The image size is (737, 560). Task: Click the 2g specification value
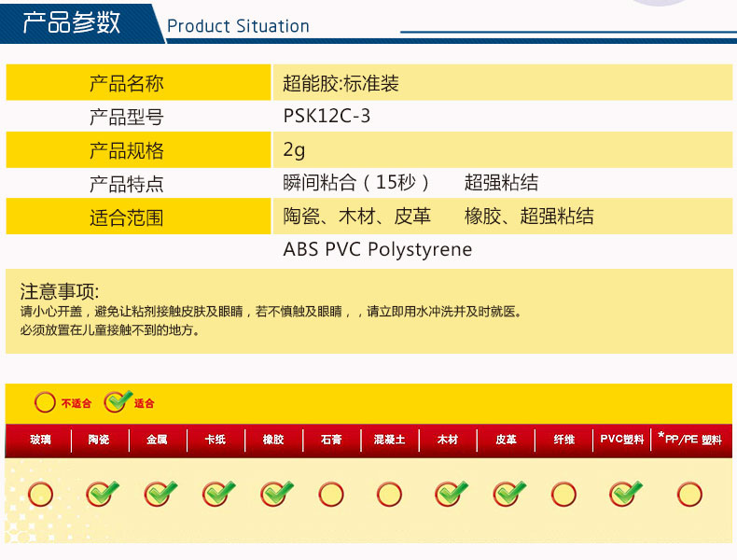pyautogui.click(x=294, y=150)
